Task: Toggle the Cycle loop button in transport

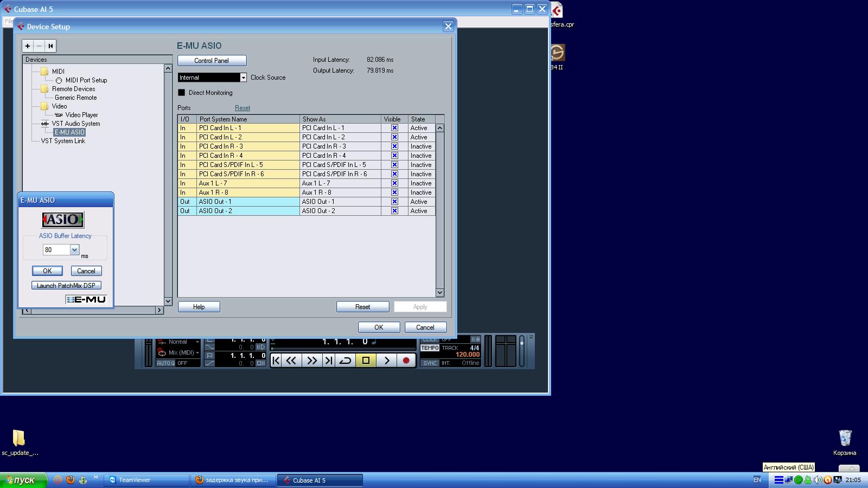Action: (x=345, y=361)
